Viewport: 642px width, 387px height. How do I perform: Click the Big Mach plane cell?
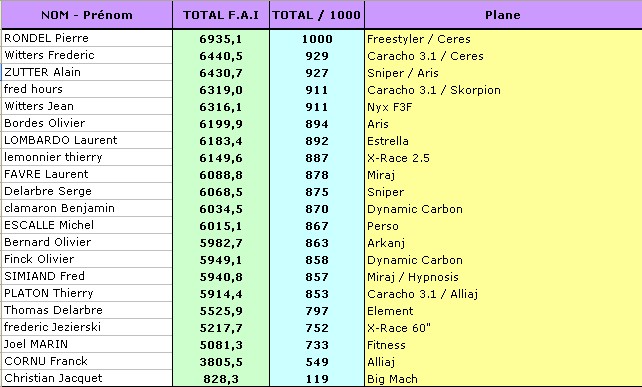point(503,378)
